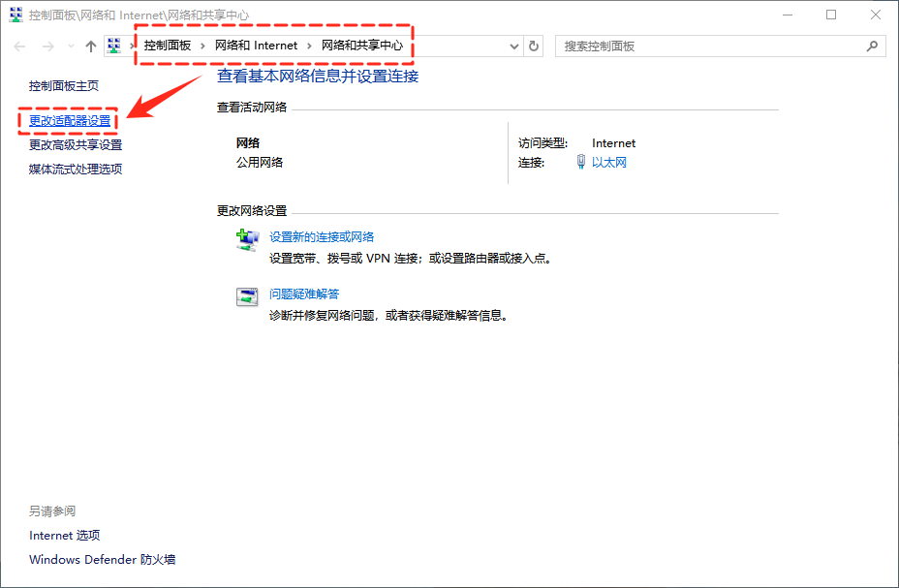Open the 以太网 connection link
Viewport: 899px width, 588px height.
pos(609,162)
